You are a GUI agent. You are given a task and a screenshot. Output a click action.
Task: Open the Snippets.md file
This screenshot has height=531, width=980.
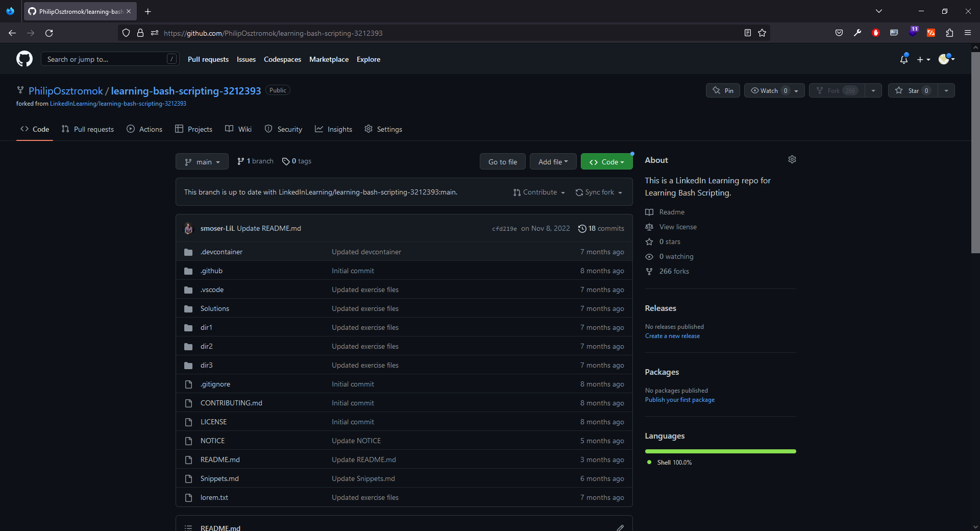[x=219, y=479]
